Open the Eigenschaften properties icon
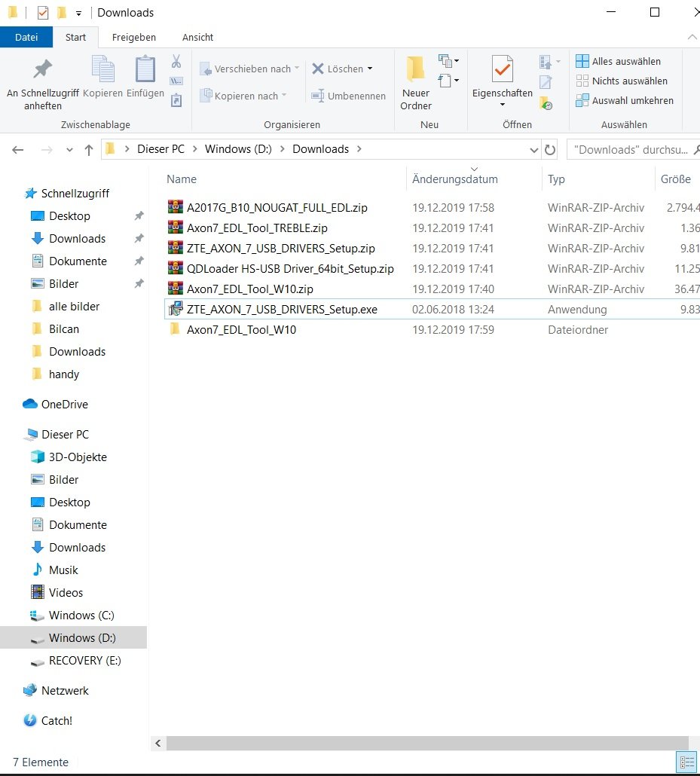The height and width of the screenshot is (776, 700). [x=502, y=69]
